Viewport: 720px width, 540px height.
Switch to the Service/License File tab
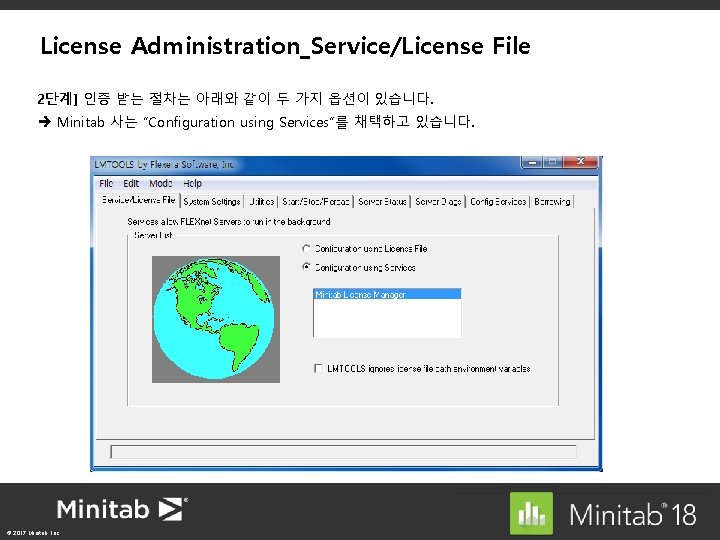coord(139,200)
